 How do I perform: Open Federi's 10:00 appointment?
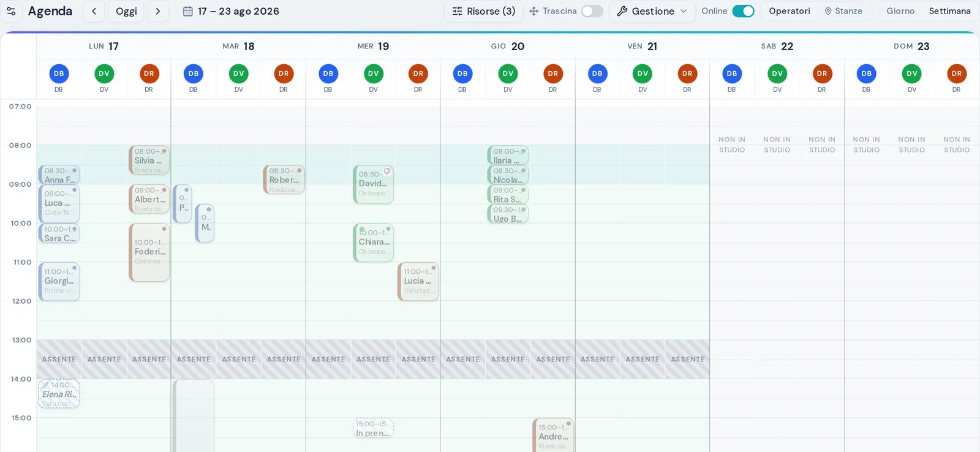(x=149, y=252)
